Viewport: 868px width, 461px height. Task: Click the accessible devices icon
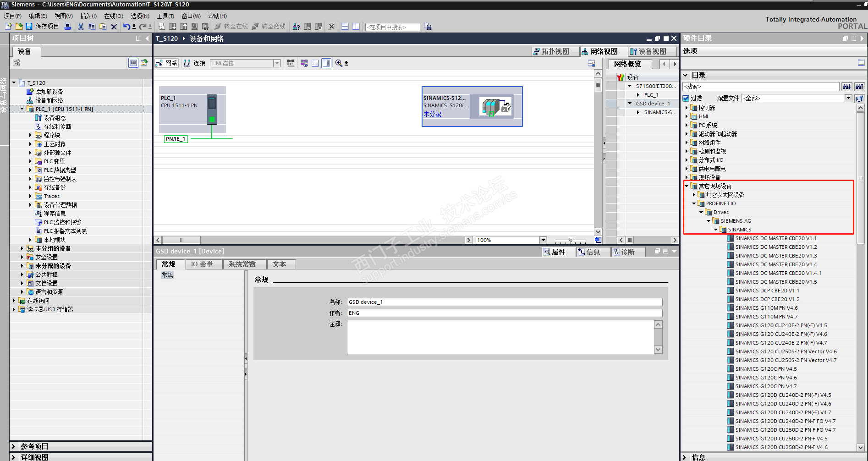296,27
